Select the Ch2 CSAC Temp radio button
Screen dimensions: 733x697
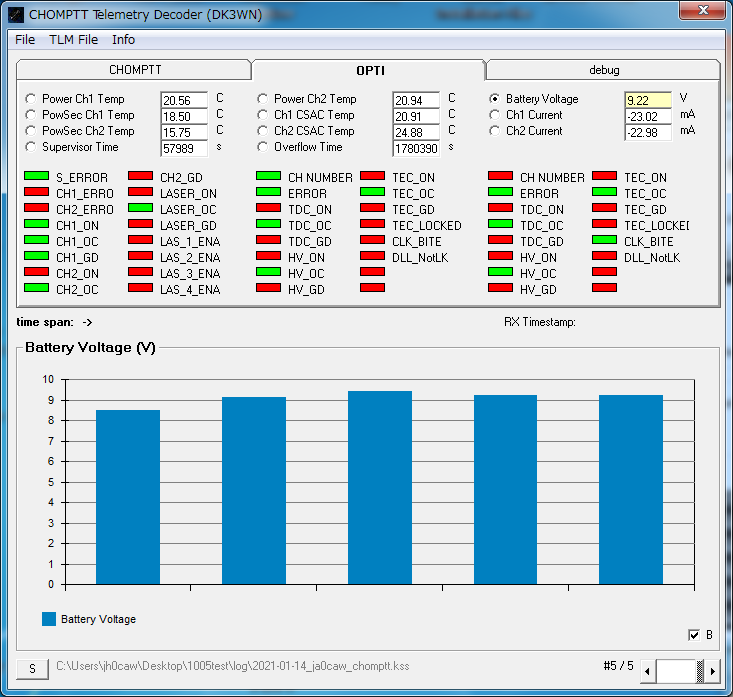click(263, 130)
